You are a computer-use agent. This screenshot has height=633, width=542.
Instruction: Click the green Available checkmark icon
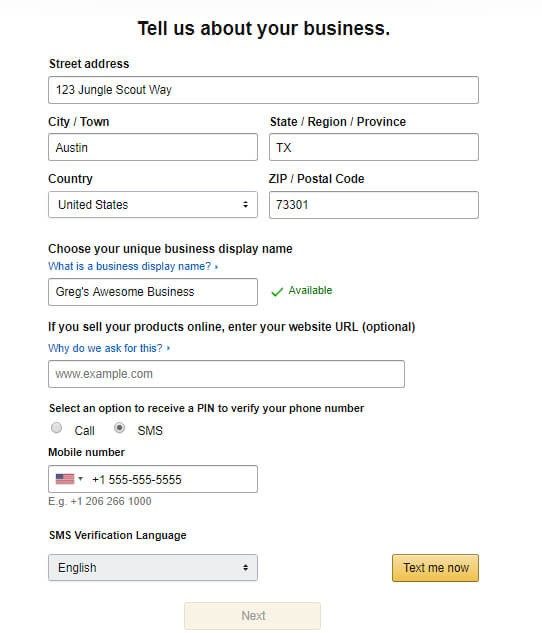277,291
